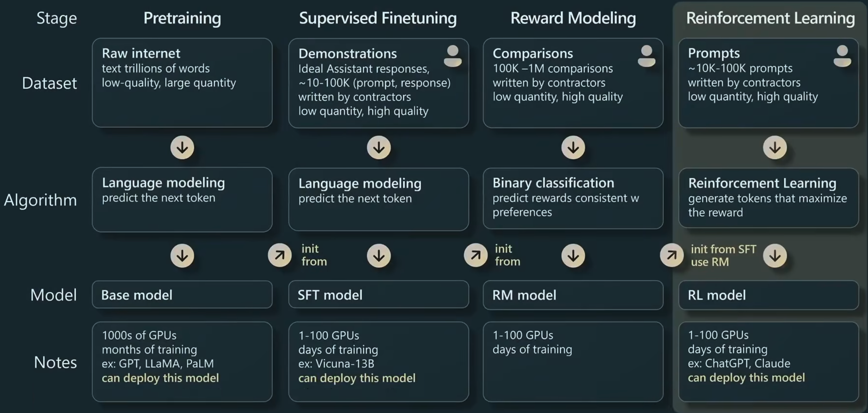Click the SFT model box
868x413 pixels.
[x=379, y=295]
